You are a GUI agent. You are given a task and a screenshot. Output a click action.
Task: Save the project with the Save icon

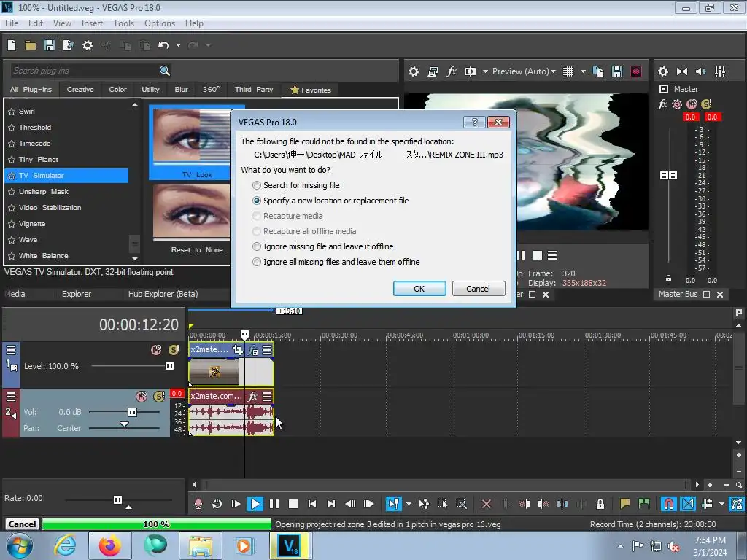pyautogui.click(x=49, y=45)
